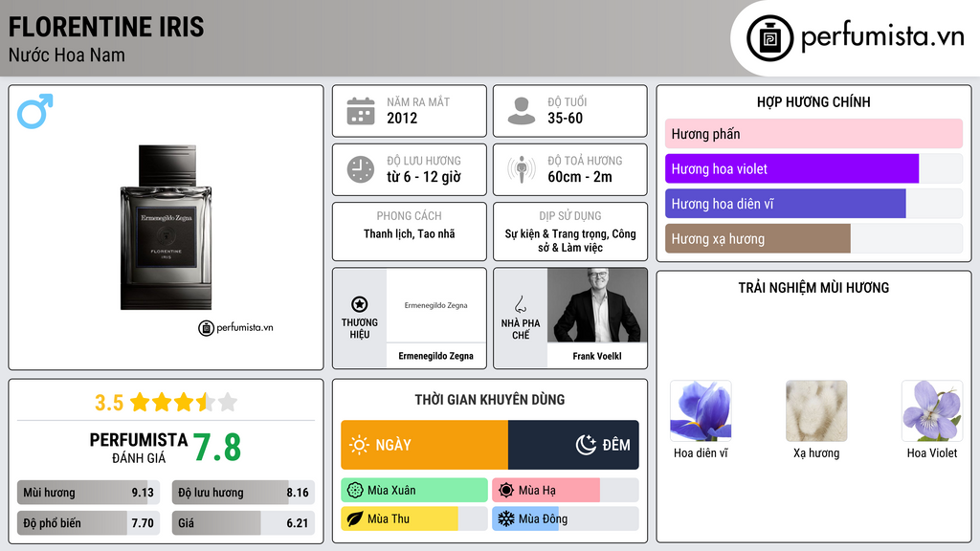Screen dimensions: 980x551
Task: Click the perfumista.vn bottle logo in header
Action: pyautogui.click(x=769, y=38)
